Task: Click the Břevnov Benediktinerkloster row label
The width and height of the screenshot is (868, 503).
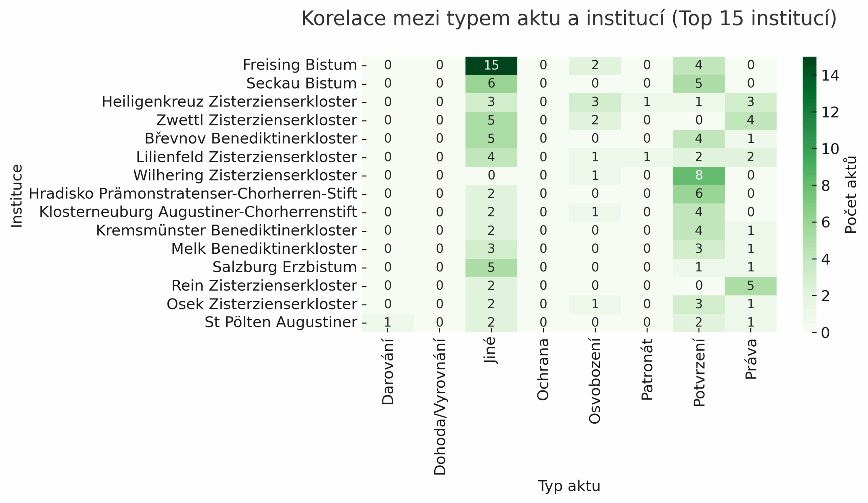Action: pos(251,138)
